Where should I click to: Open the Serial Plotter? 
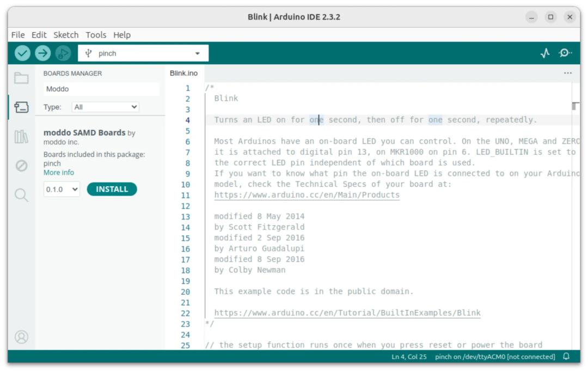[545, 53]
